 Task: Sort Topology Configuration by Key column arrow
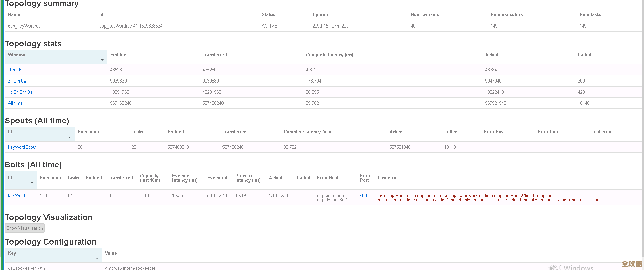pyautogui.click(x=97, y=258)
